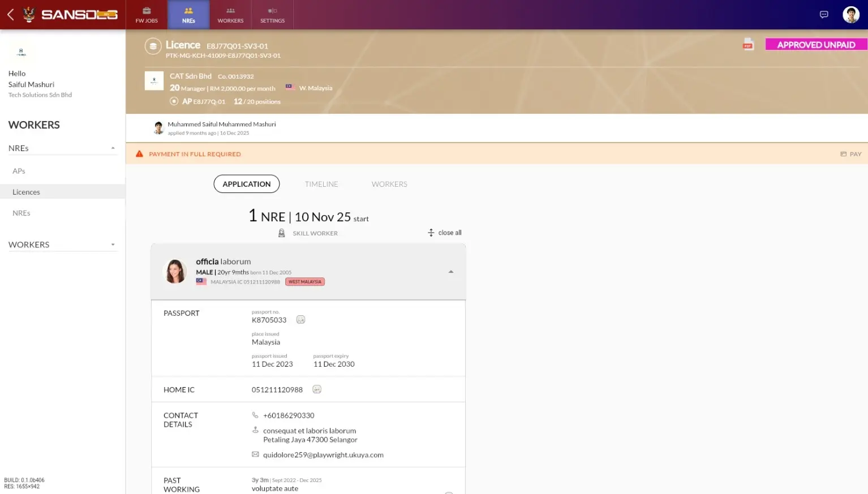868x494 pixels.
Task: Click the Tech Solutions company logo
Action: click(x=21, y=52)
